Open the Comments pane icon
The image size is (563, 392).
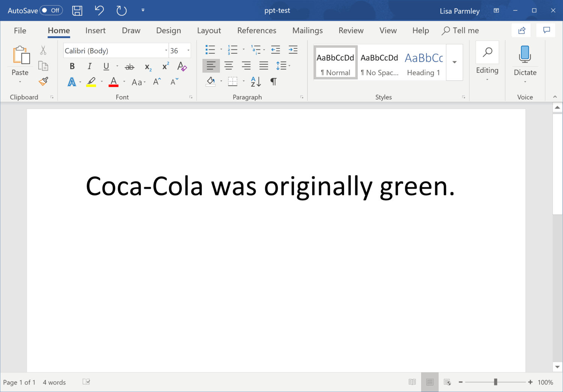[x=546, y=30]
